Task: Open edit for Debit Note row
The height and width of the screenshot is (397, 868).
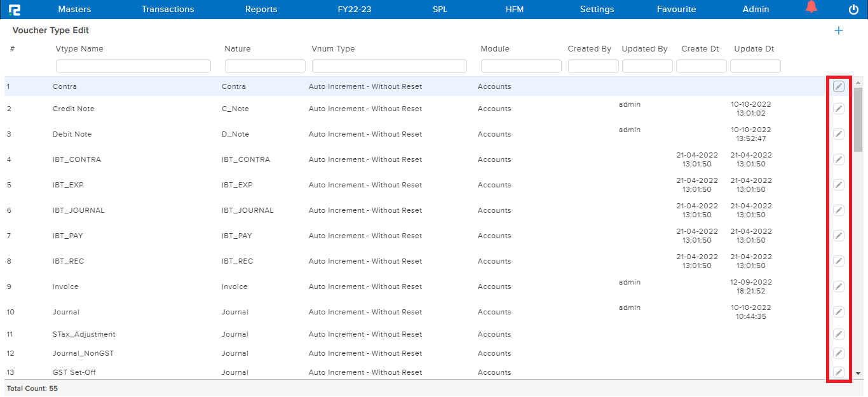Action: point(839,134)
